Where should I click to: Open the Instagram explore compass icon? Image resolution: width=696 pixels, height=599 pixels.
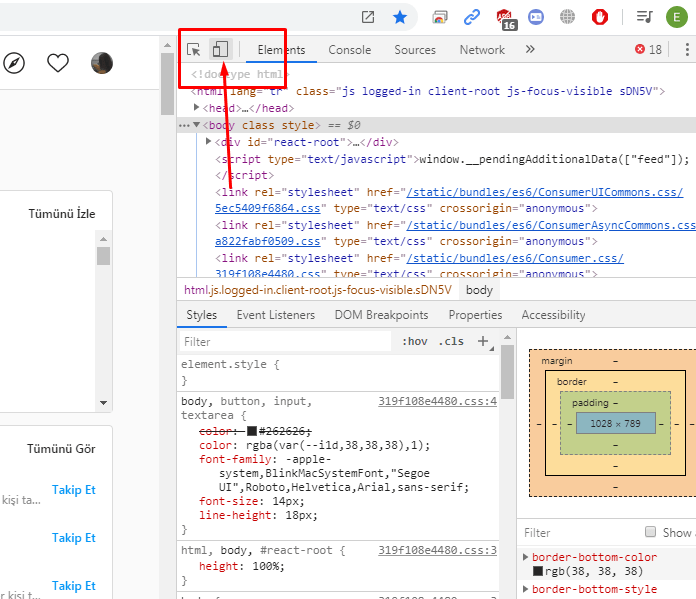tap(14, 63)
